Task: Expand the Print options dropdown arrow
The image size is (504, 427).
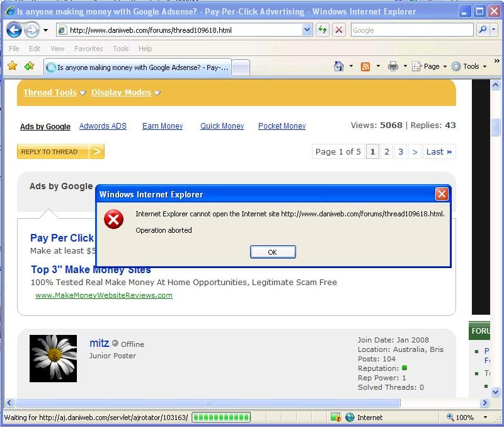Action: [405, 66]
